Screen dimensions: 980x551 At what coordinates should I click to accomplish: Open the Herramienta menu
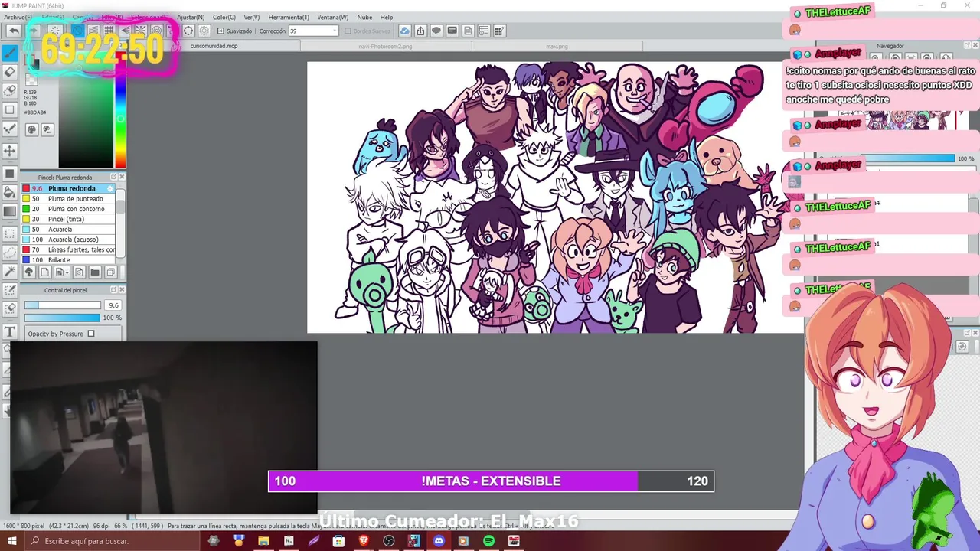point(289,17)
